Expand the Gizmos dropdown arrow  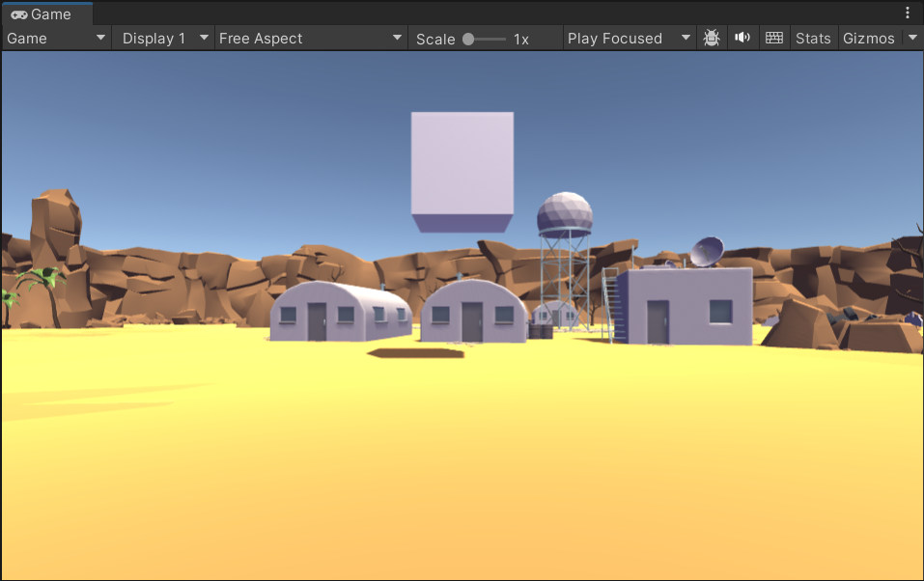point(912,38)
